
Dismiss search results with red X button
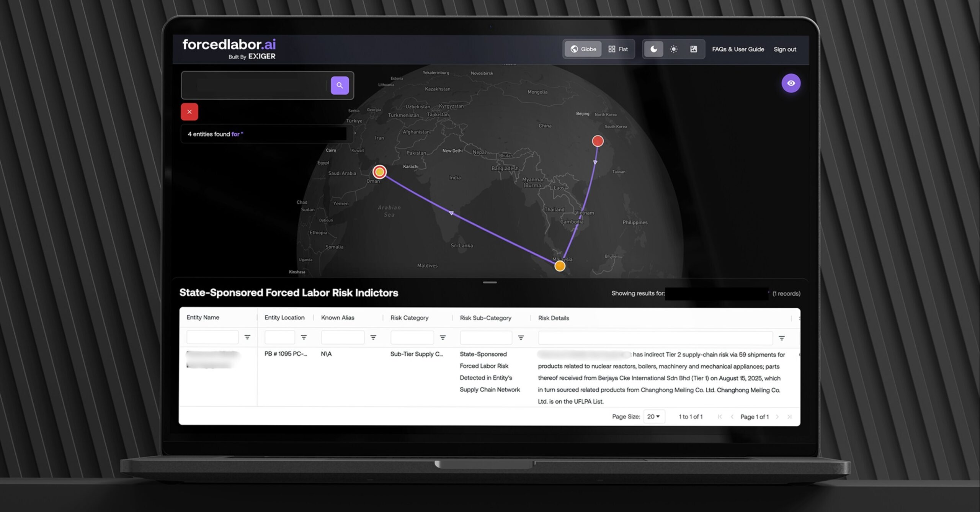(189, 111)
